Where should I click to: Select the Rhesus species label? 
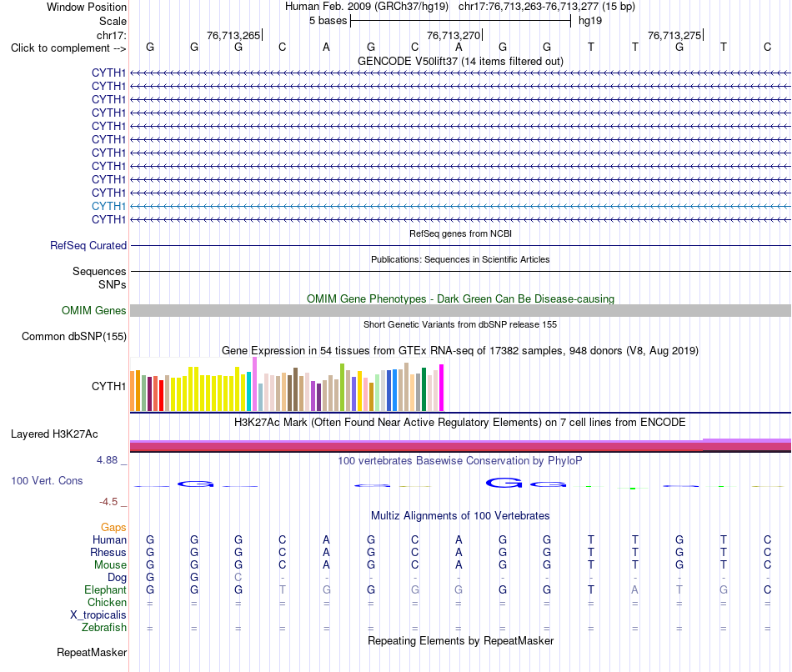coord(108,552)
